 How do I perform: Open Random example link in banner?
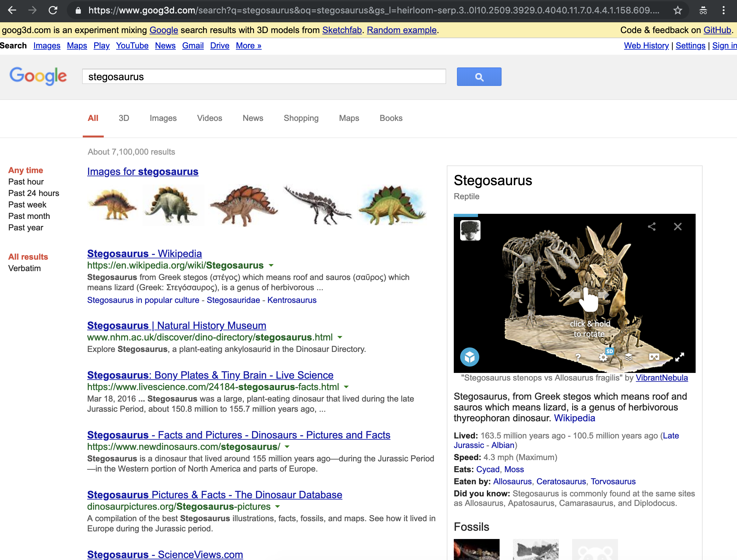point(402,30)
